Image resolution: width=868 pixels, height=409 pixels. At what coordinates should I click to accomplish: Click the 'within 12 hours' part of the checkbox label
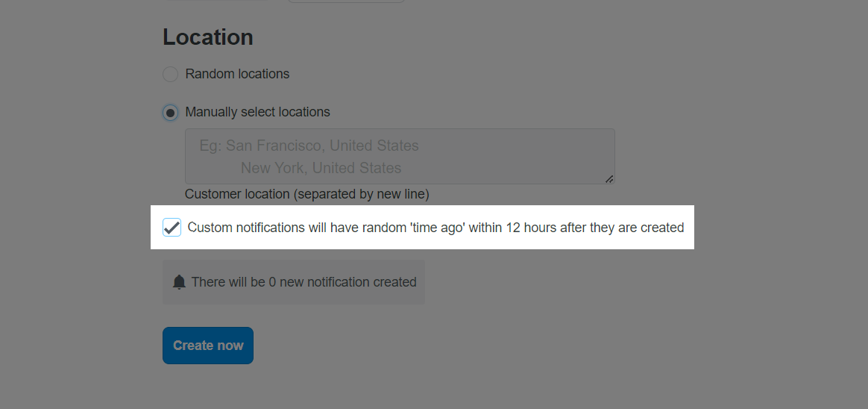pyautogui.click(x=512, y=227)
